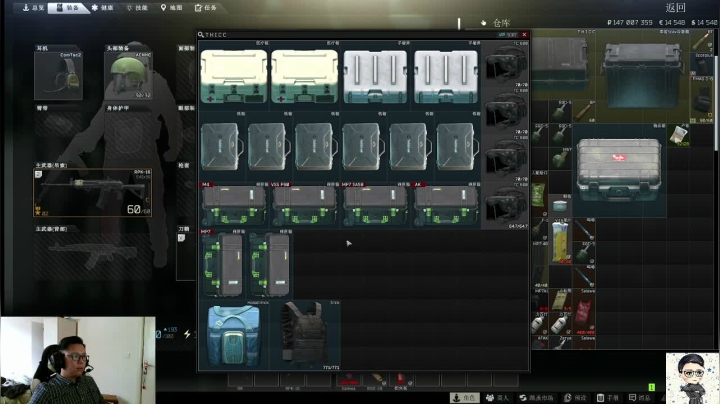This screenshot has height=404, width=720.
Task: Click the ruble balance 147 007 359
Action: [x=629, y=22]
